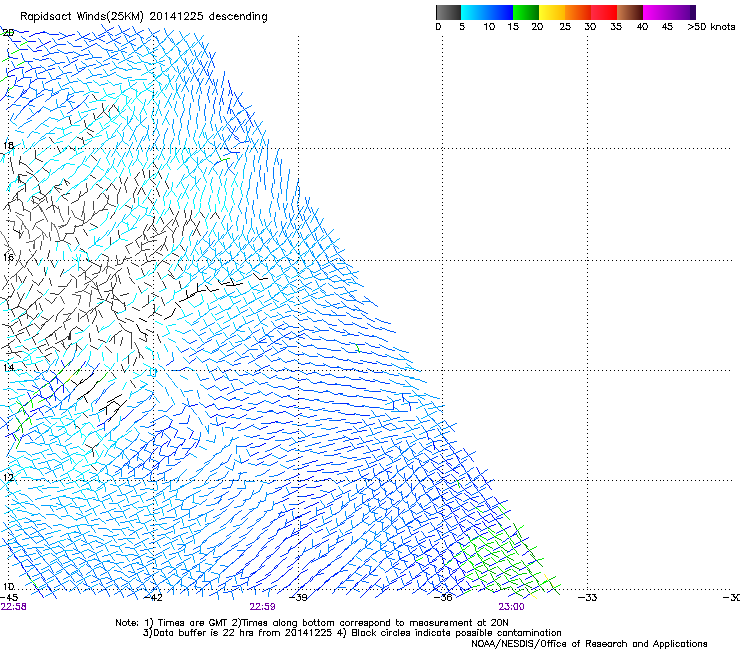Click the red 30-35 knots legend segment

coord(604,12)
